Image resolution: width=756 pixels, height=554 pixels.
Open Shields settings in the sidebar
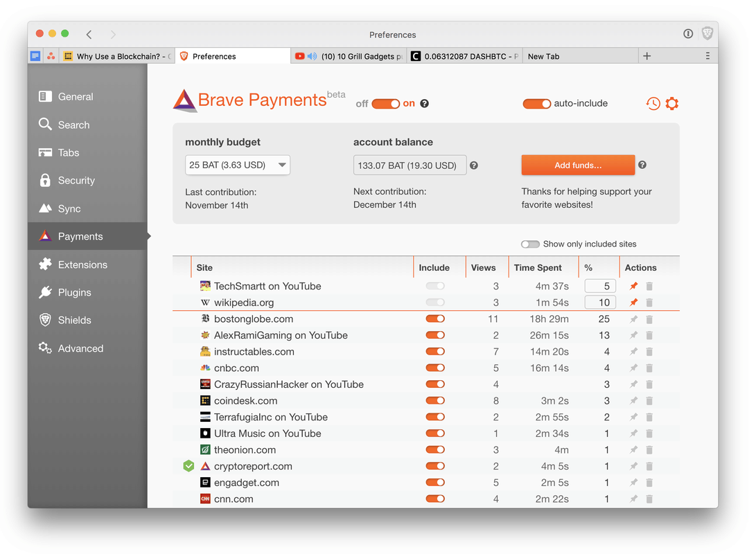(75, 320)
